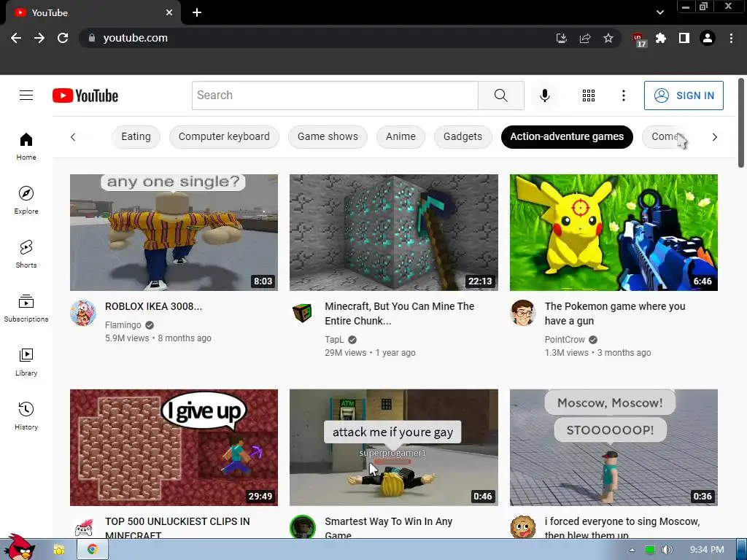Viewport: 747px width, 560px height.
Task: Click title 'TOP 500 UNLUCKIEST CLIPS IN MINECRAFT'
Action: 177,528
